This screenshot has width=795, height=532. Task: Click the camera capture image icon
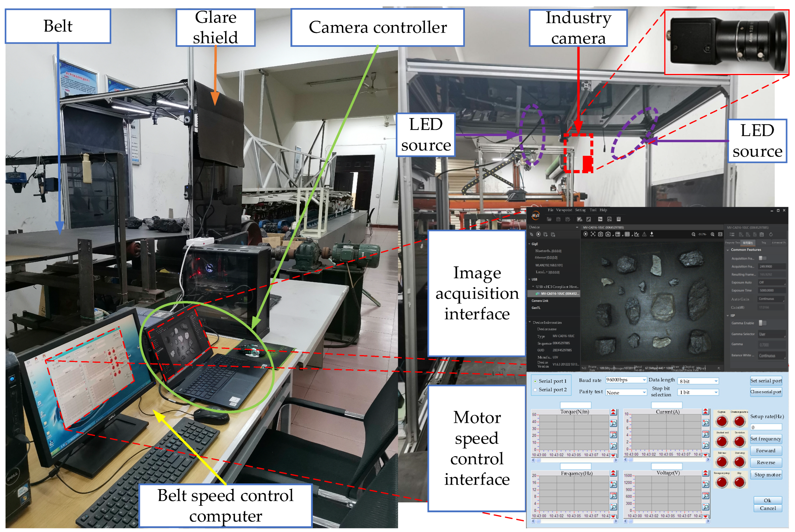pyautogui.click(x=600, y=234)
